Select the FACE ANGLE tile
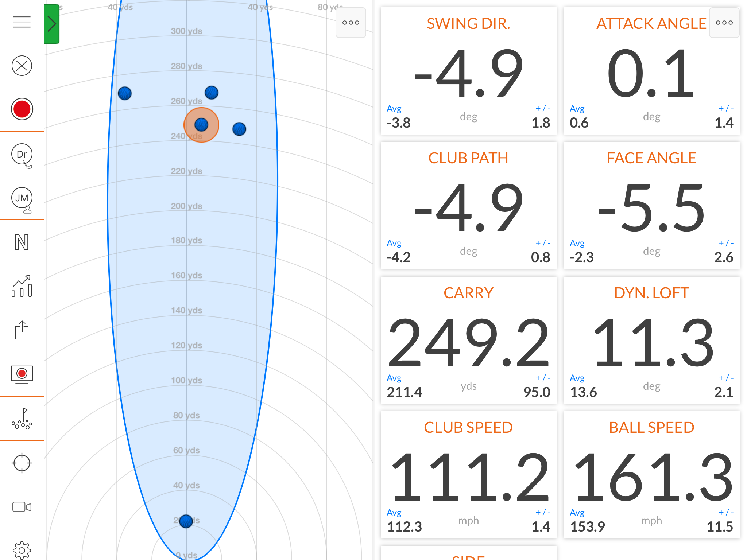The height and width of the screenshot is (560, 747). point(651,206)
